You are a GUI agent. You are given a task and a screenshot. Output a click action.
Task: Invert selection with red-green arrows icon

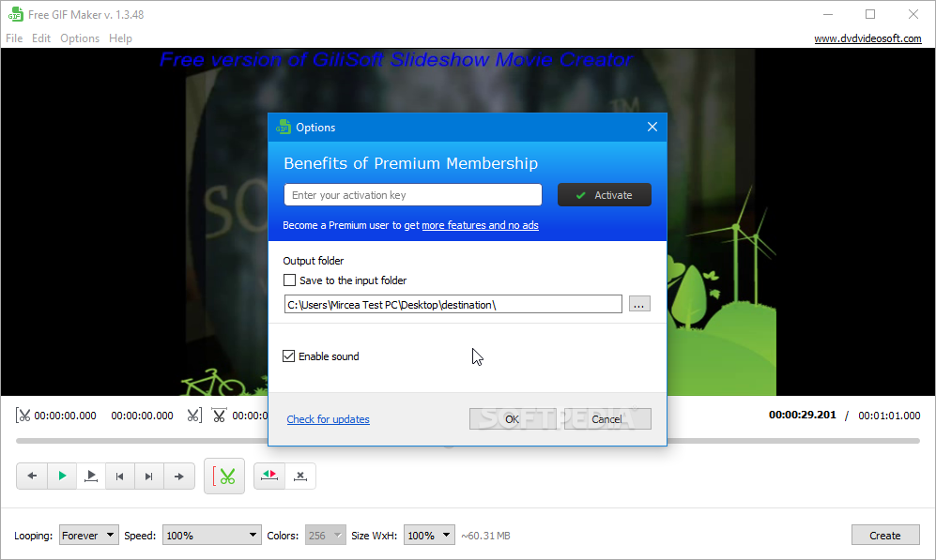click(x=269, y=476)
